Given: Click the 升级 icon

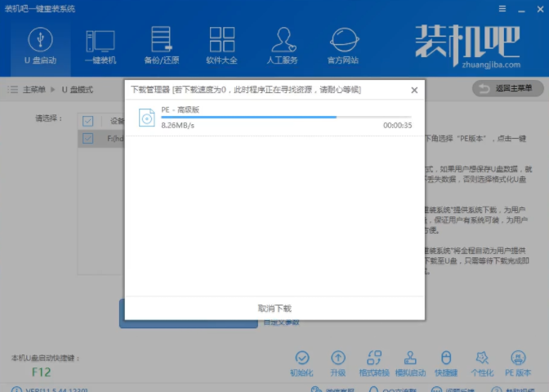Looking at the screenshot, I should (x=338, y=358).
